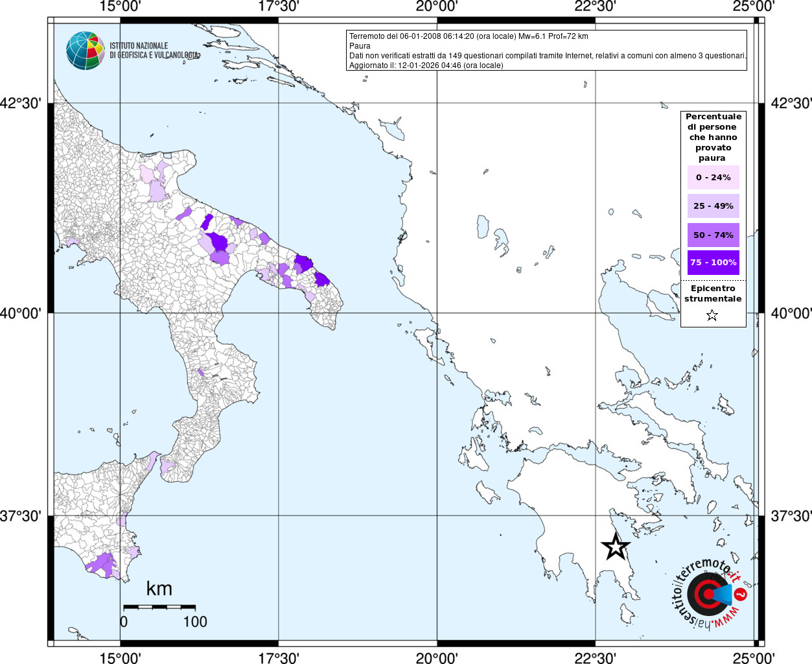
Task: Select the 50 - 74% legend swatch
Action: click(713, 235)
